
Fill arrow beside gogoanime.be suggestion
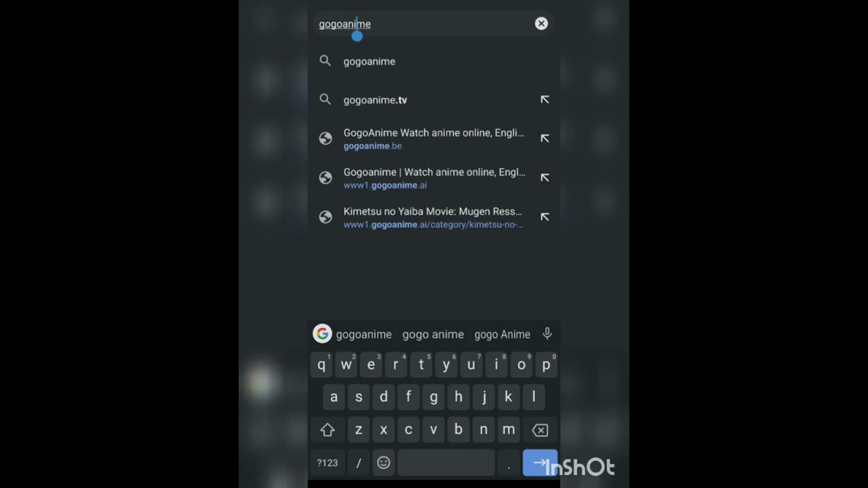pos(544,138)
